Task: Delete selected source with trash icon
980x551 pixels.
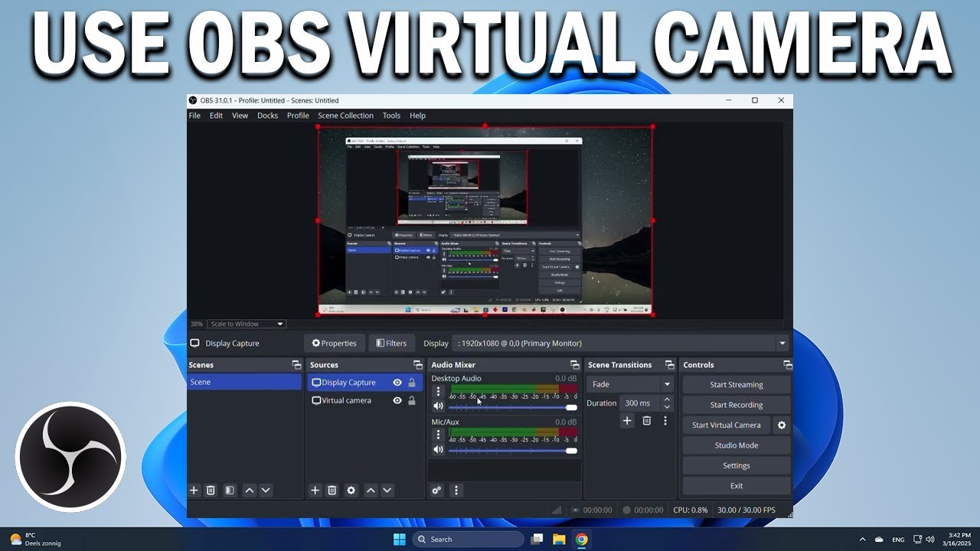Action: tap(332, 491)
